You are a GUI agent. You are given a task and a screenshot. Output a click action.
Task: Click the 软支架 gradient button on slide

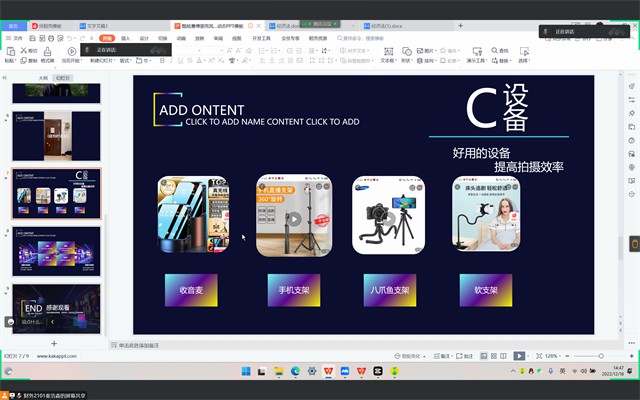point(486,290)
